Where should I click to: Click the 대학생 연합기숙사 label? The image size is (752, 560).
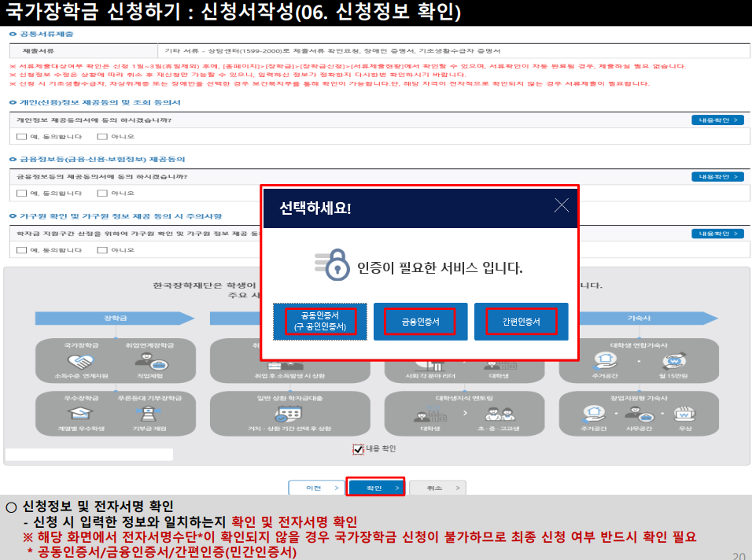[639, 345]
